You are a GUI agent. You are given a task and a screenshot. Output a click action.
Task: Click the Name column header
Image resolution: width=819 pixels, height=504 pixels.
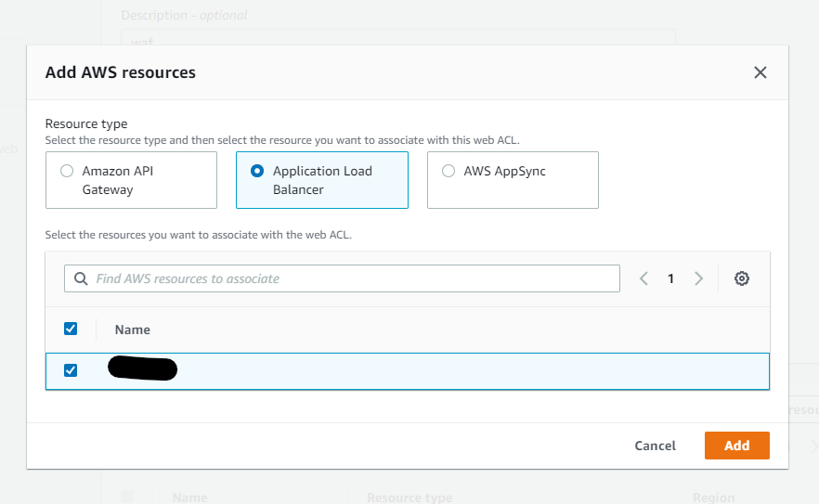coord(133,330)
